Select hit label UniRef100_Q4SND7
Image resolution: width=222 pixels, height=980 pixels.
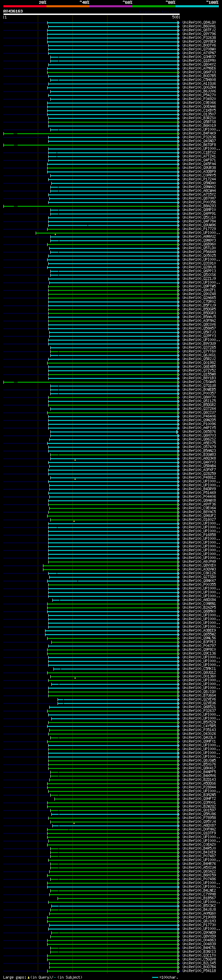199,141
